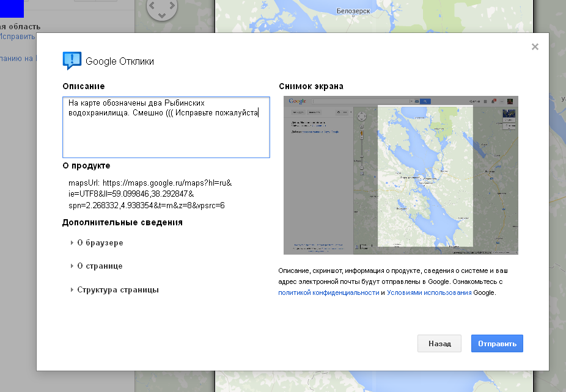Open the Условиями использования link
Viewport: 566px width, 392px height.
coord(428,292)
